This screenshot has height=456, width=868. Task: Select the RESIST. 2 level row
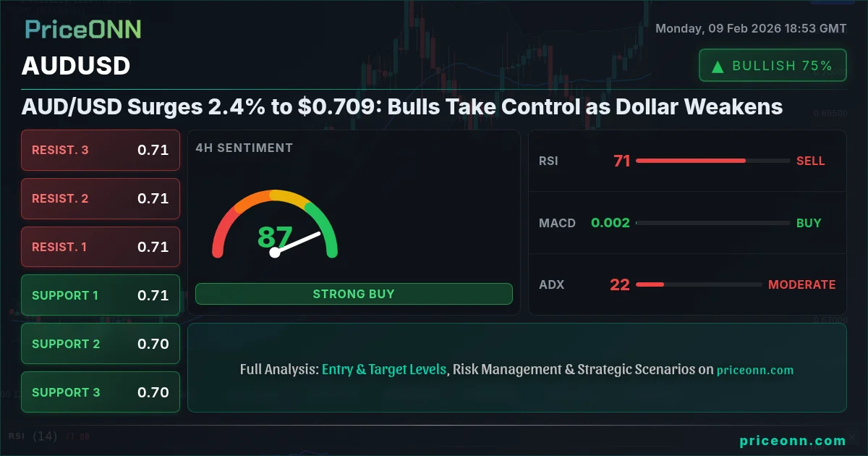[101, 198]
